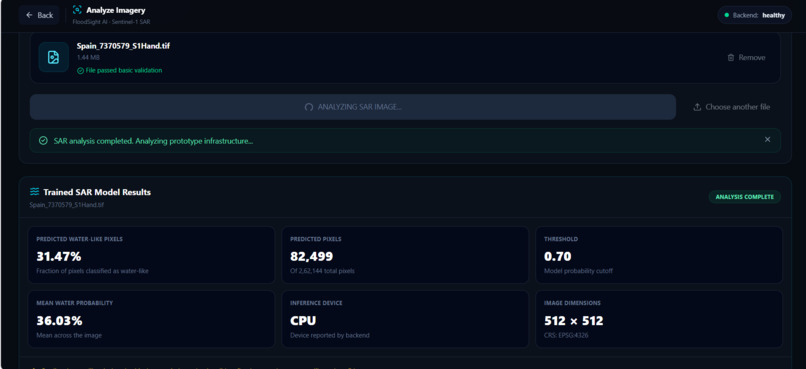Click the loading spinner icon

pyautogui.click(x=309, y=107)
